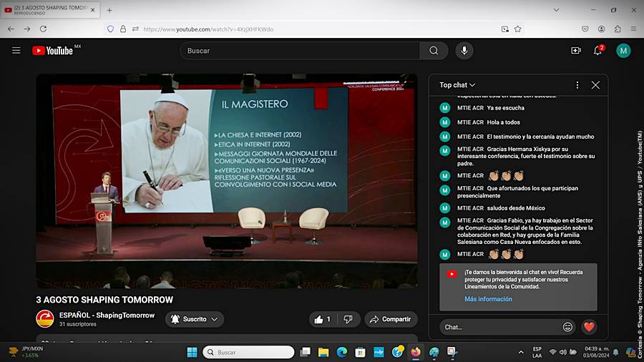Click the YouTube search magnifier button
644x362 pixels.
pyautogui.click(x=434, y=51)
